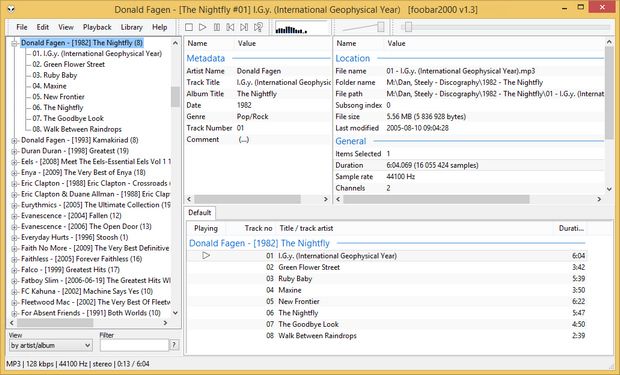This screenshot has width=620, height=375.
Task: Switch to the Default playlist tab
Action: pyautogui.click(x=200, y=213)
